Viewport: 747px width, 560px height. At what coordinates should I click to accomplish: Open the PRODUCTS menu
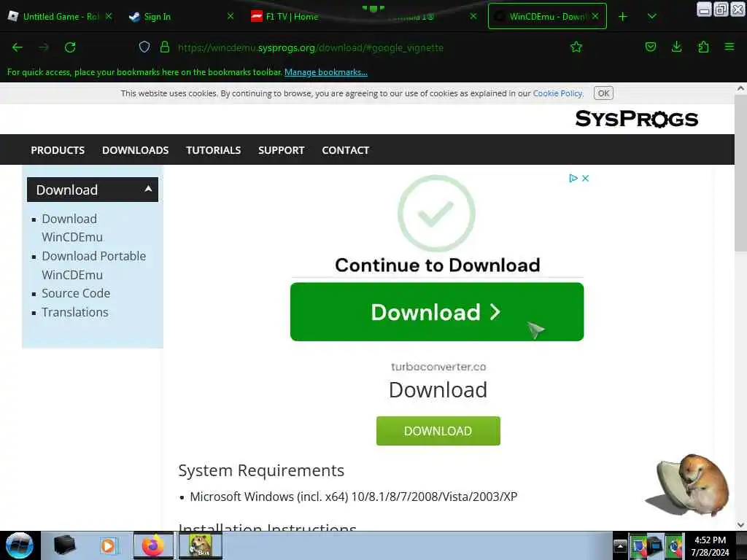pos(58,150)
